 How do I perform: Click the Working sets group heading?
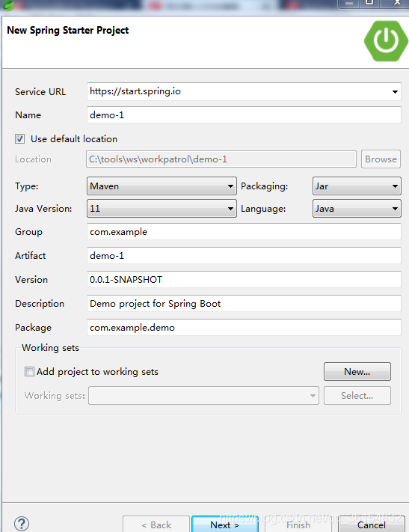50,348
